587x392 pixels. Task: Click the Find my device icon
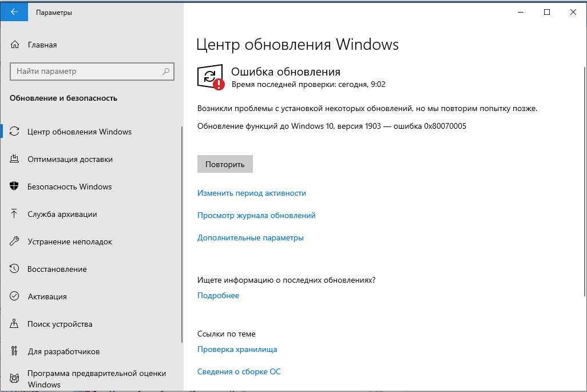[x=14, y=323]
